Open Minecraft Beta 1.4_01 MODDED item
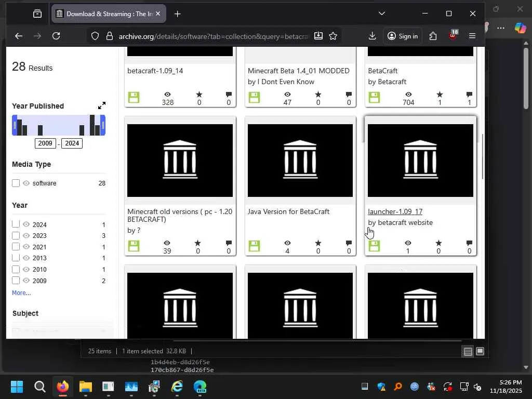532x399 pixels. 299,71
